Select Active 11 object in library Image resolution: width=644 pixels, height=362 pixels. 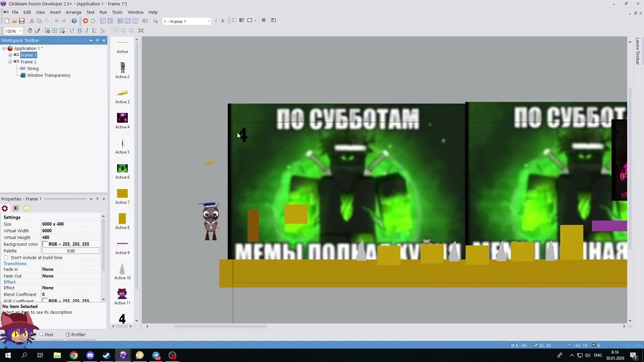[x=122, y=297]
